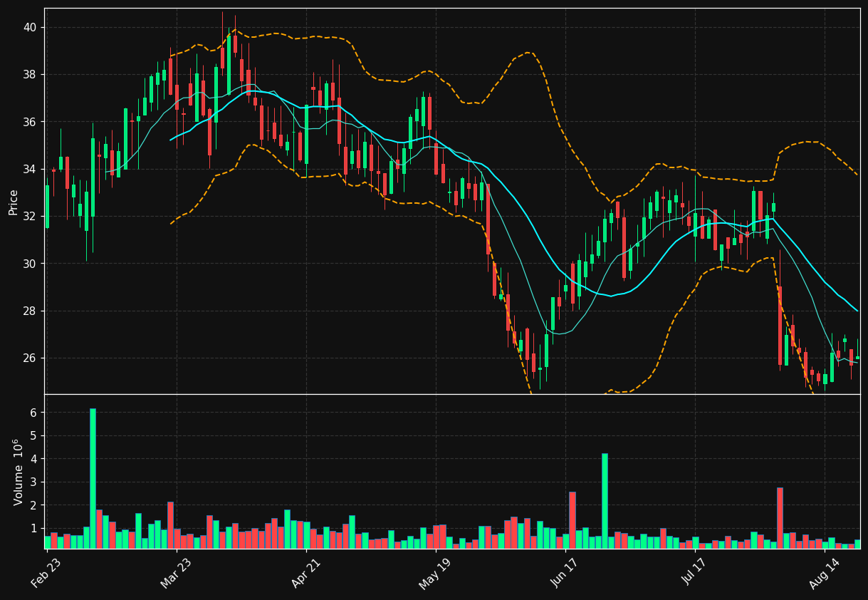
Task: Click the price tick label 38
Action: point(30,75)
